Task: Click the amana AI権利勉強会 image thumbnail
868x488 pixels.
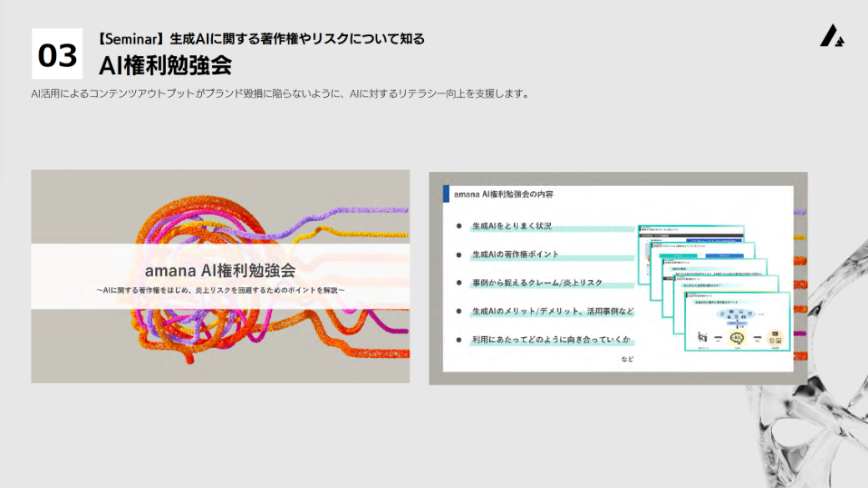Action: click(220, 277)
